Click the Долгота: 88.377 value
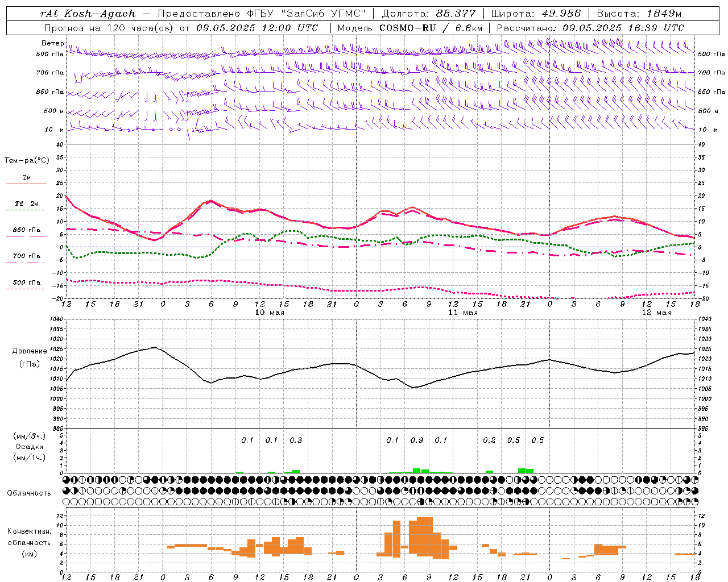 tap(429, 14)
